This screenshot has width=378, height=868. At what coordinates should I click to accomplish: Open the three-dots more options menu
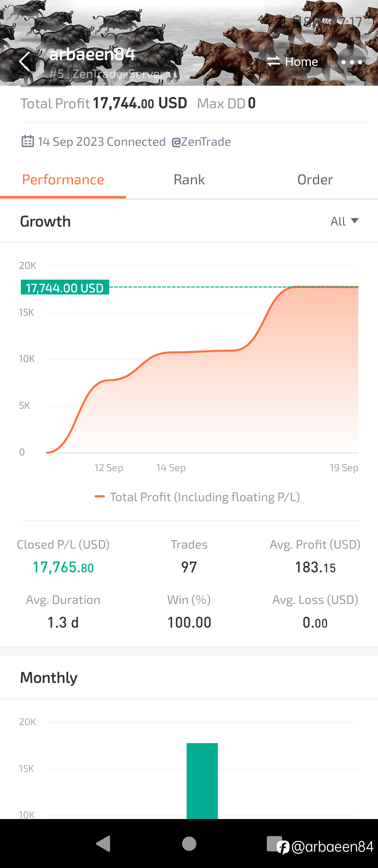[x=352, y=62]
